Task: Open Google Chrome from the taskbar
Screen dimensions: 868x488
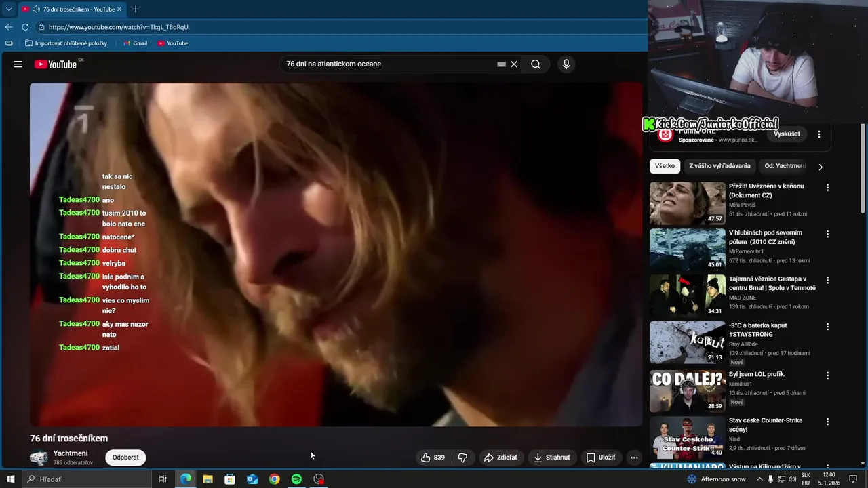Action: pyautogui.click(x=274, y=479)
